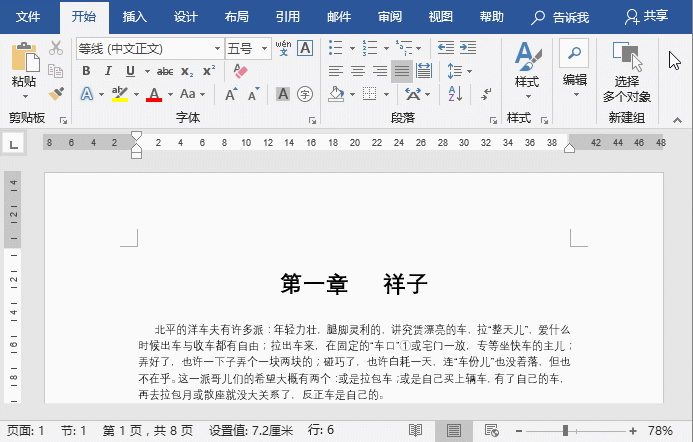Switch to 布局 ribbon tab
Viewport: 693px width, 442px height.
coord(237,17)
